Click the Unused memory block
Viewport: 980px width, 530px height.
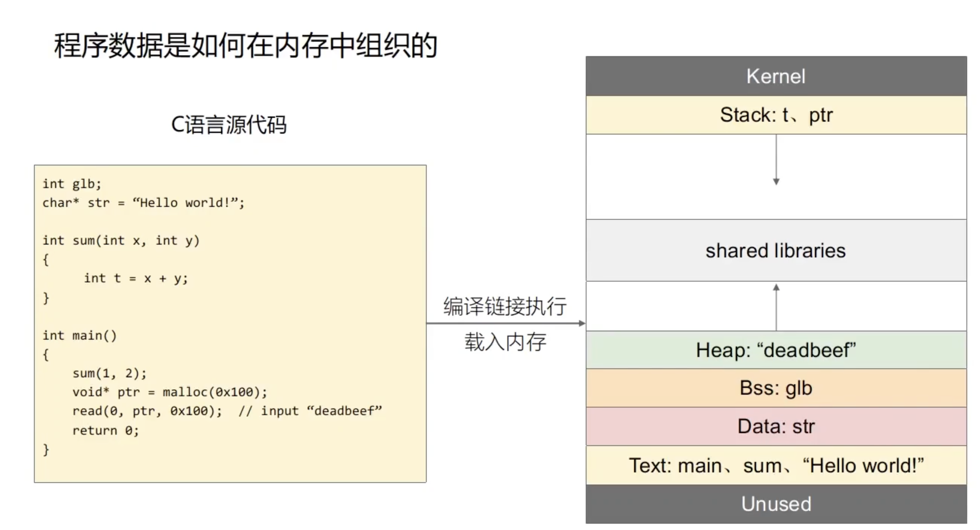[776, 504]
